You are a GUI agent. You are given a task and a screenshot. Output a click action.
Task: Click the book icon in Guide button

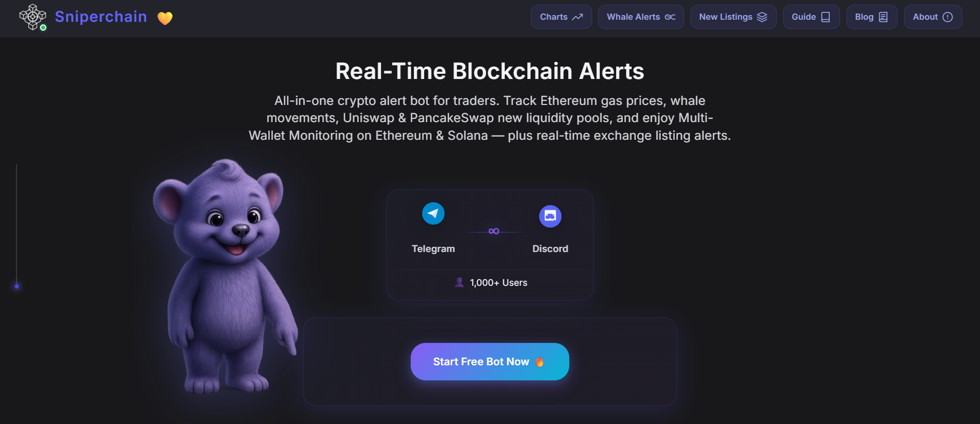pyautogui.click(x=825, y=17)
